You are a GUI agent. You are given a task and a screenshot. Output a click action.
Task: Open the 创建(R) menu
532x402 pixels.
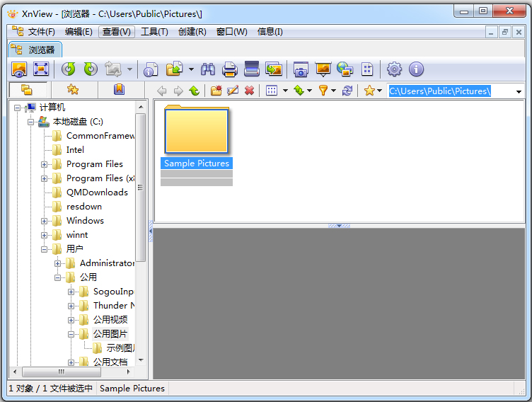pyautogui.click(x=192, y=32)
